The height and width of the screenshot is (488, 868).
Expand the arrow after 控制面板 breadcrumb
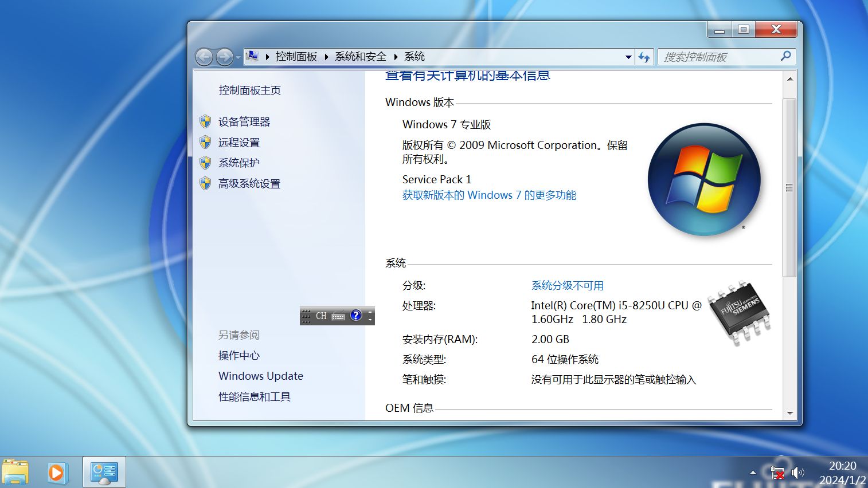[326, 57]
